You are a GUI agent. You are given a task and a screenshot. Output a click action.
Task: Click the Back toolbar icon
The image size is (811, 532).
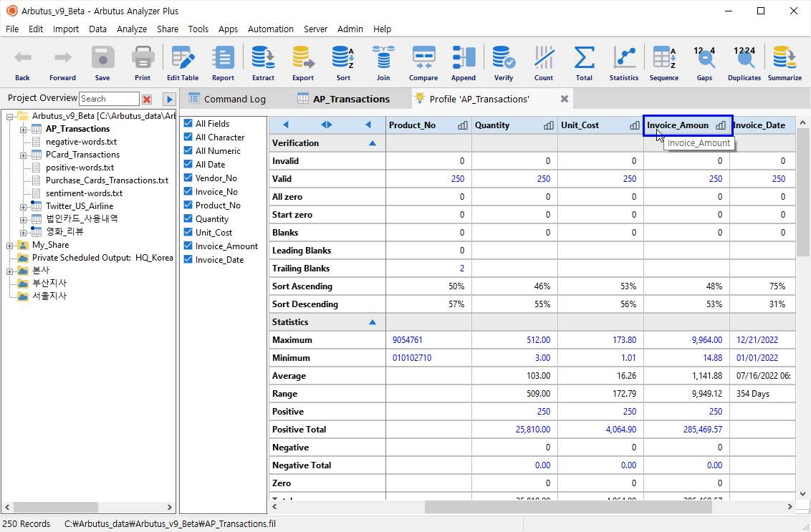[22, 57]
